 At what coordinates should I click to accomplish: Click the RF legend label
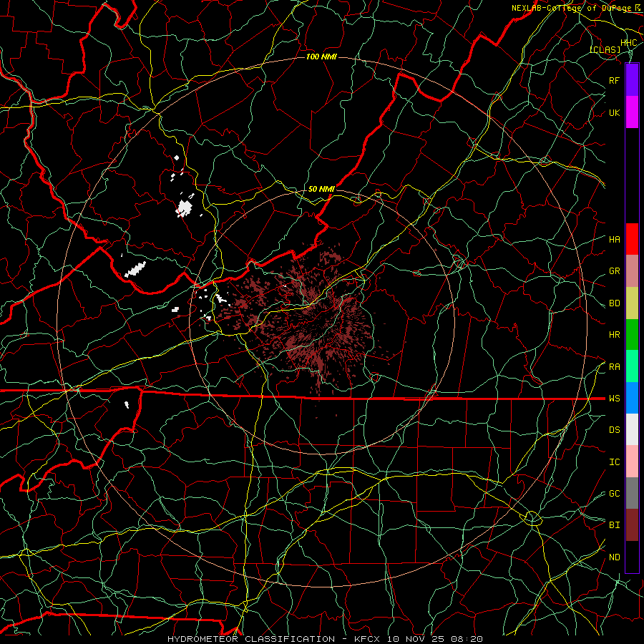(615, 80)
